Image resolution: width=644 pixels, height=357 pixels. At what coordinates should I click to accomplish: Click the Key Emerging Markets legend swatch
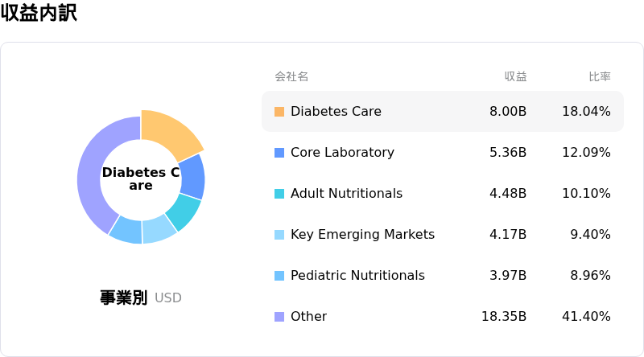(x=279, y=235)
